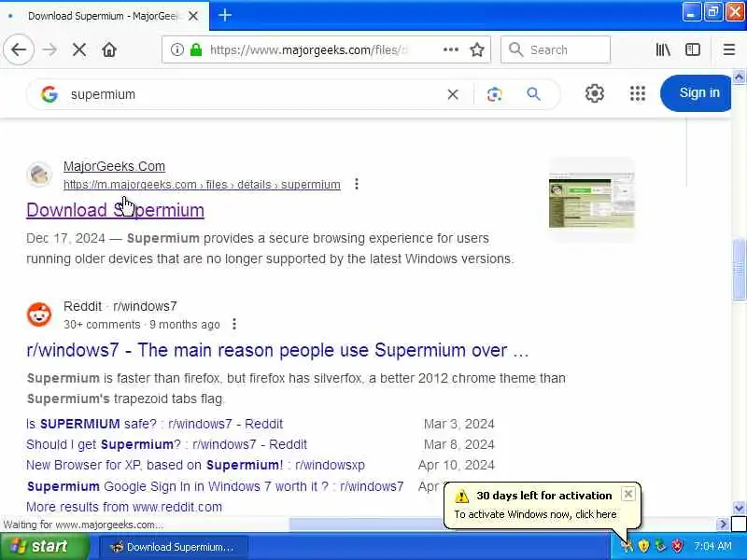
Task: Open more options for Reddit result
Action: (x=234, y=324)
